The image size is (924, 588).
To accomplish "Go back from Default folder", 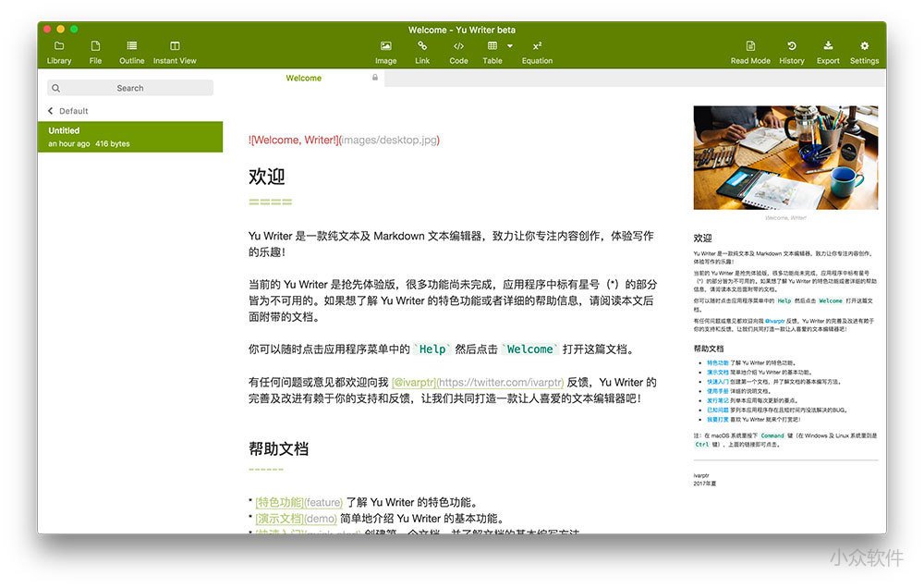I will coord(51,111).
